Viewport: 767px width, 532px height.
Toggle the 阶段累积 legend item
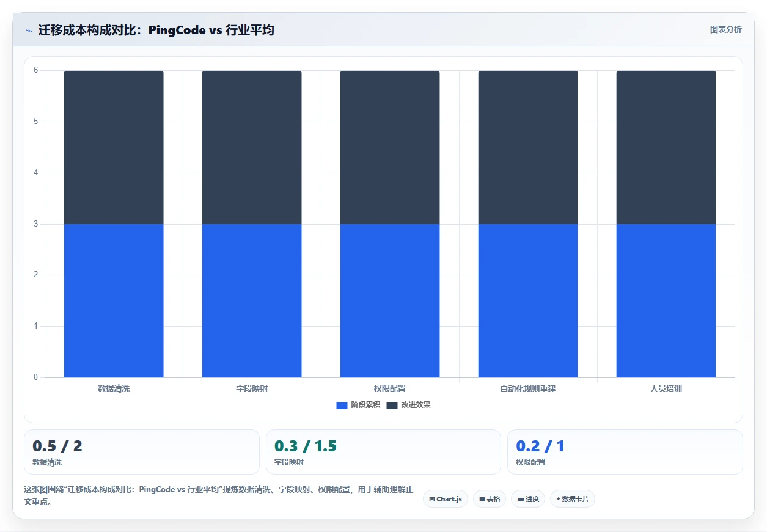358,405
